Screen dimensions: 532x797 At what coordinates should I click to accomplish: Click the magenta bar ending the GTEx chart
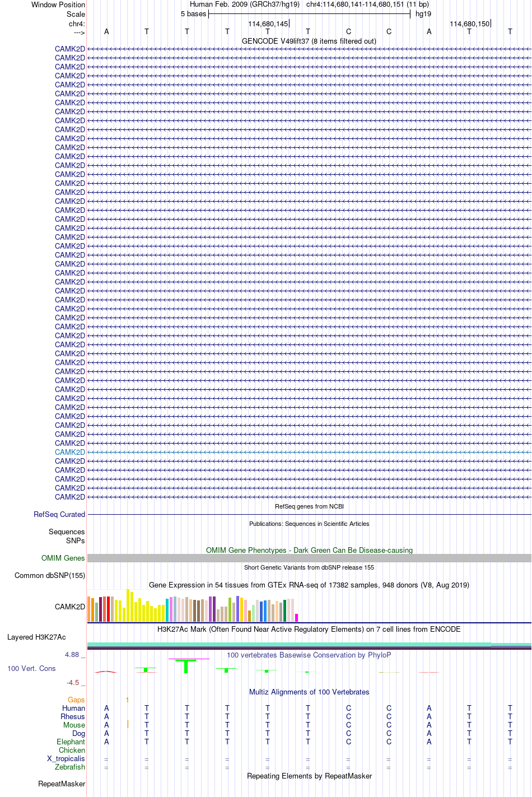[x=297, y=618]
